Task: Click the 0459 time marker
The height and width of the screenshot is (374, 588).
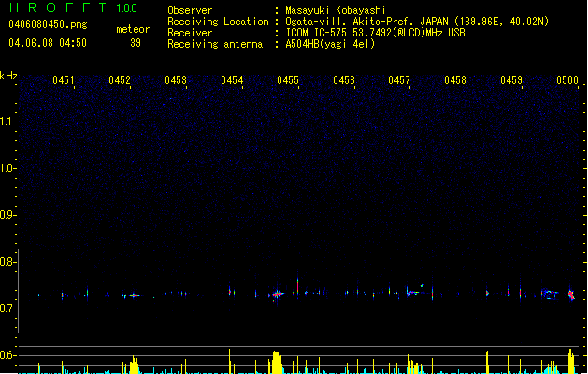Action: pyautogui.click(x=511, y=80)
